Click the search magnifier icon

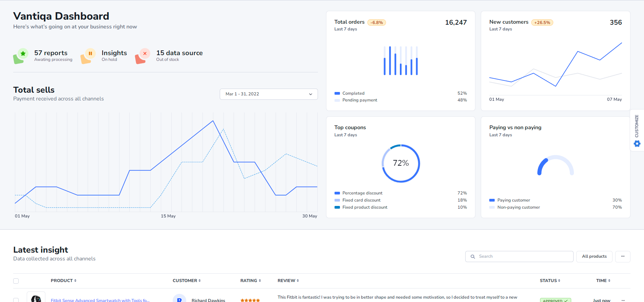coord(473,257)
